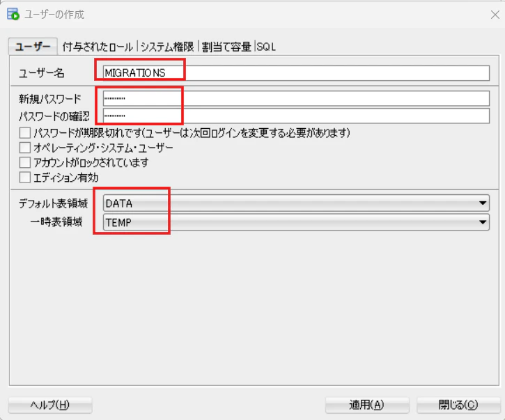
Task: Enable the エディション有効 checkbox
Action: pyautogui.click(x=25, y=177)
